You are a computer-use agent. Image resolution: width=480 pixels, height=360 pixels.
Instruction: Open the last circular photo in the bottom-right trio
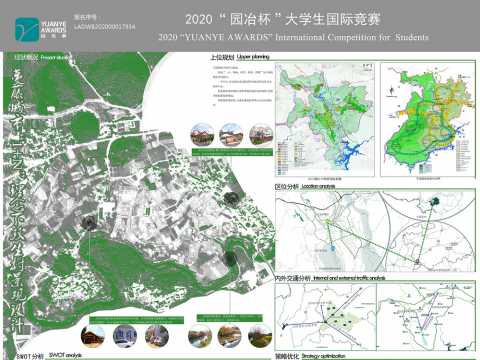point(260,337)
